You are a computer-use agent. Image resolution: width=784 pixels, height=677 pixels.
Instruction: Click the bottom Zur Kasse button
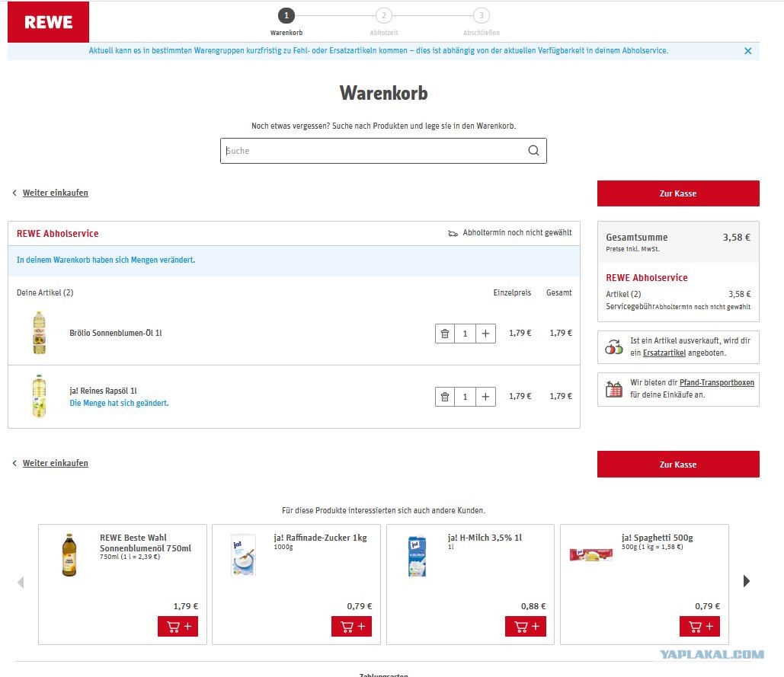pyautogui.click(x=678, y=465)
